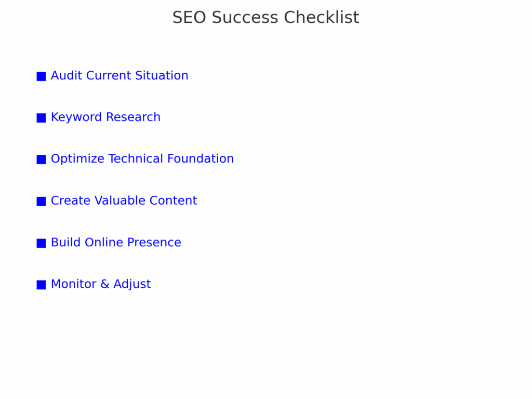The width and height of the screenshot is (532, 399).
Task: Click the Keyword Research text
Action: coord(105,117)
